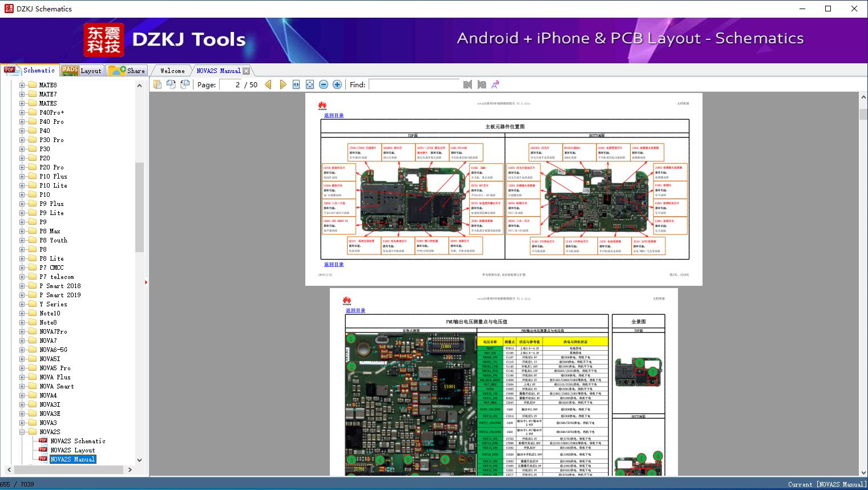Zoom in with the plus icon
The height and width of the screenshot is (490, 868).
coord(337,84)
